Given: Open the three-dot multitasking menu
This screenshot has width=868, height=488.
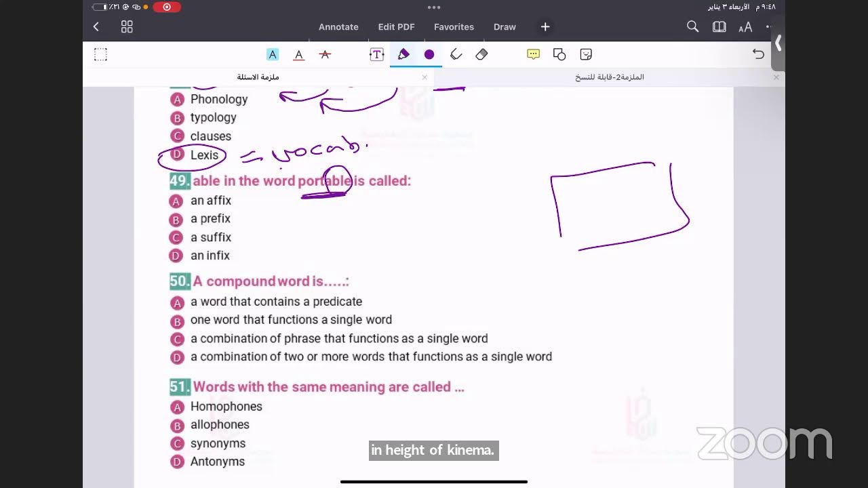Looking at the screenshot, I should click(x=434, y=7).
